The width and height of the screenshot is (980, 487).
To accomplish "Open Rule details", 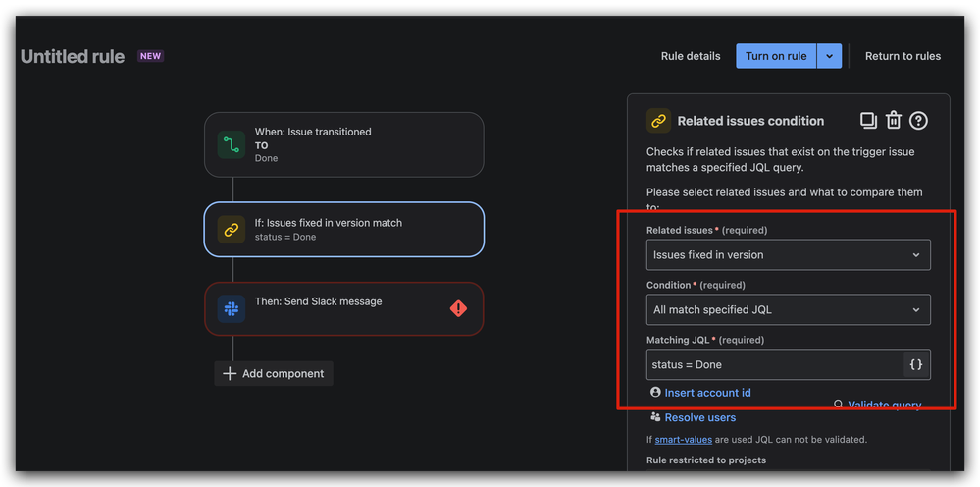I will [x=691, y=56].
